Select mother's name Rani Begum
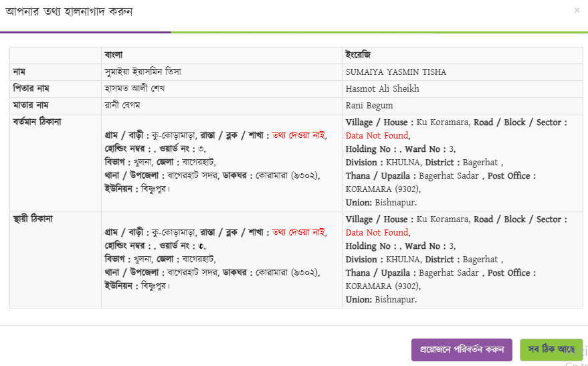 (369, 106)
